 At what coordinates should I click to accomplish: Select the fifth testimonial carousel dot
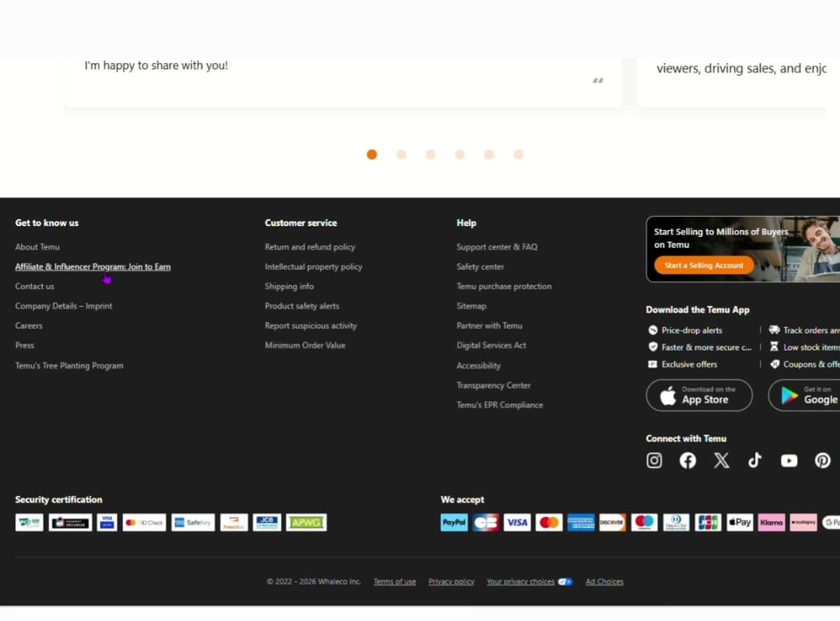pyautogui.click(x=489, y=155)
